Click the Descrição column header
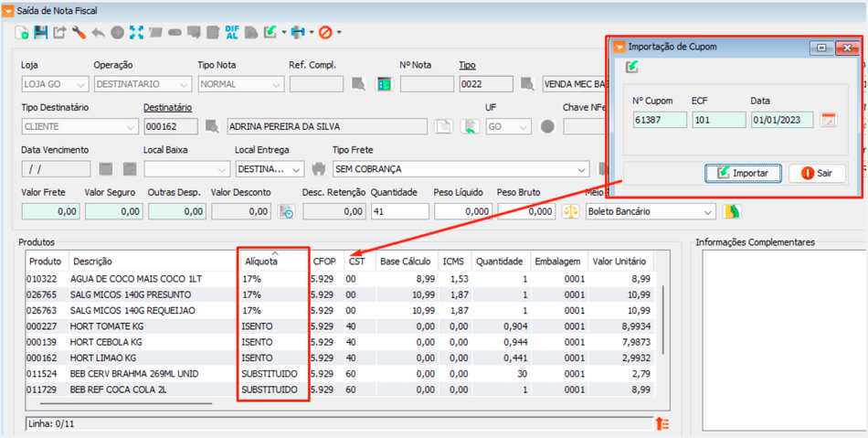Screen dimensions: 868x438 pyautogui.click(x=153, y=261)
